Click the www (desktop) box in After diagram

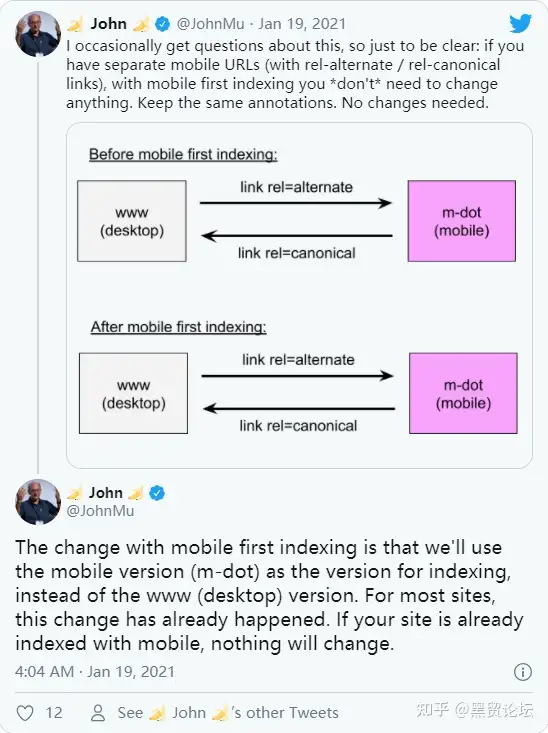coord(133,394)
